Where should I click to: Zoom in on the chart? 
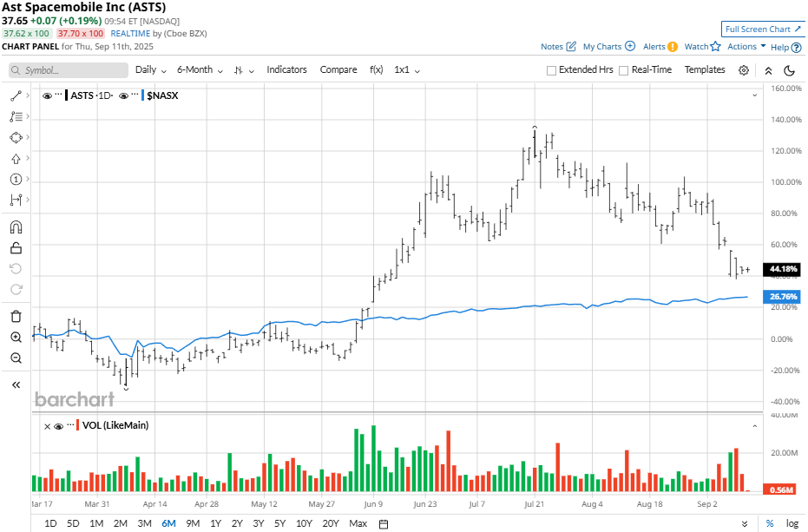point(16,337)
